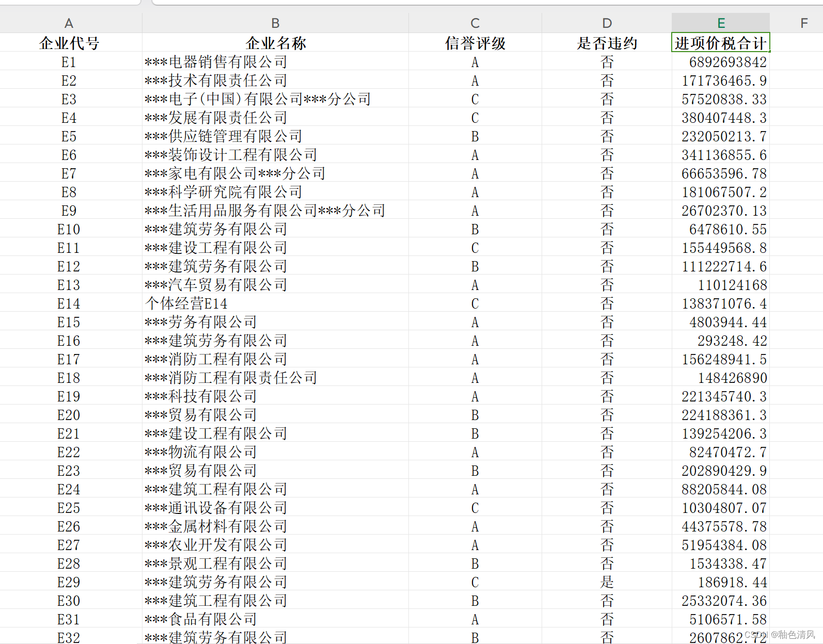Select value 6892693842
The height and width of the screenshot is (644, 823).
pos(721,62)
